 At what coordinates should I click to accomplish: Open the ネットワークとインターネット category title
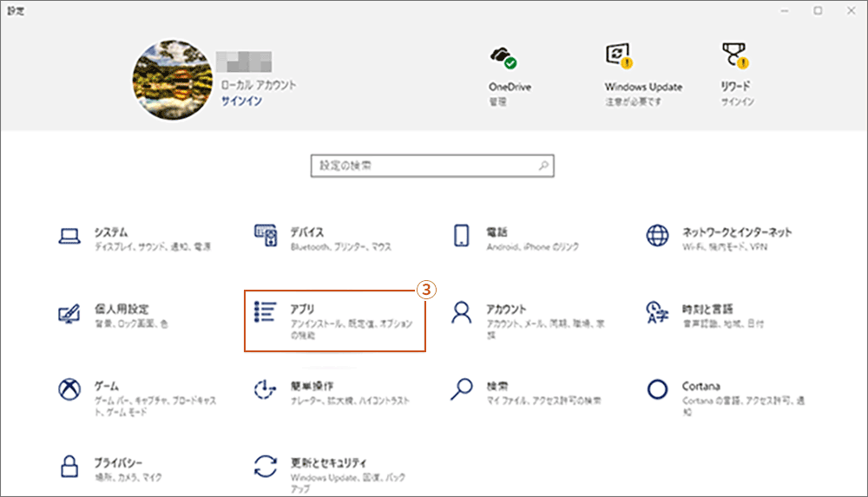(x=737, y=232)
